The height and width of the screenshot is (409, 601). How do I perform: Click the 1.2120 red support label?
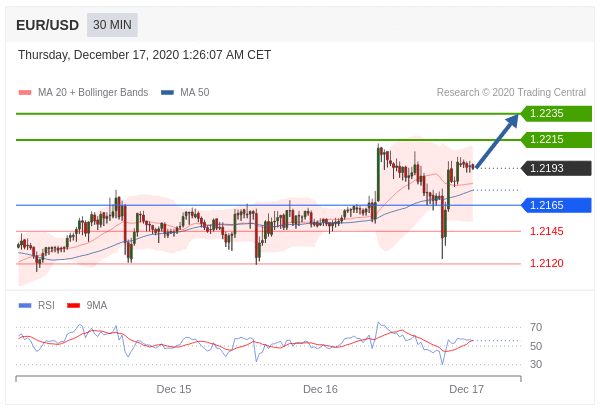[x=547, y=263]
